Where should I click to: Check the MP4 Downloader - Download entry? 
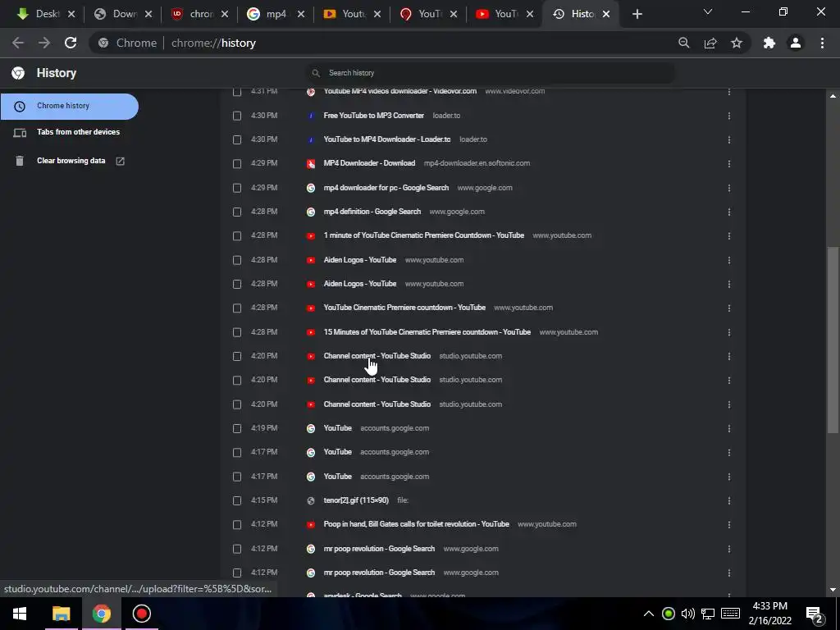tap(237, 164)
